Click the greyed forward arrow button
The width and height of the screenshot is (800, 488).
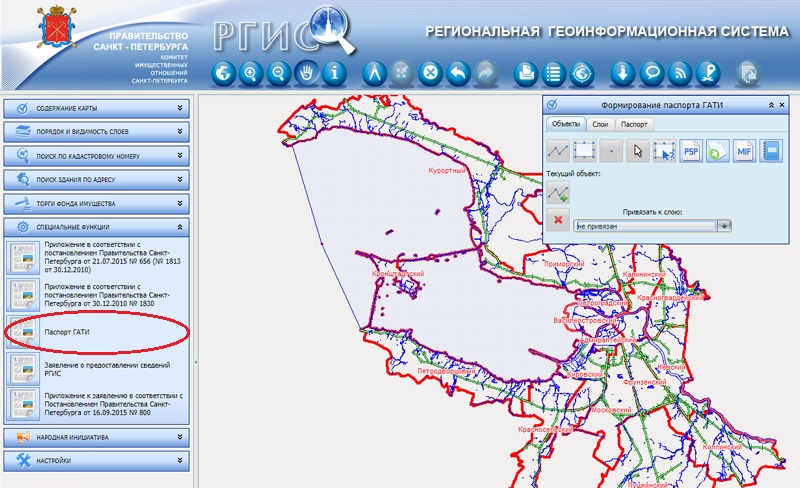(x=486, y=74)
